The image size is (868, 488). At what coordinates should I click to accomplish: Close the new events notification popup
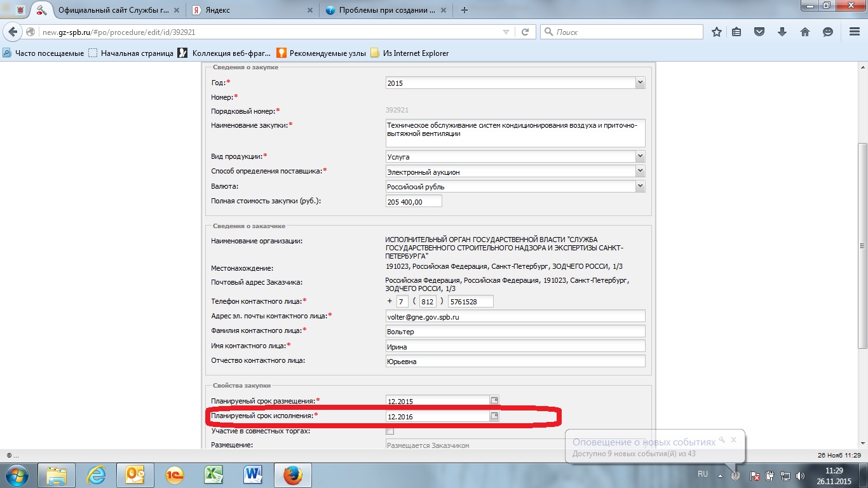click(x=733, y=439)
